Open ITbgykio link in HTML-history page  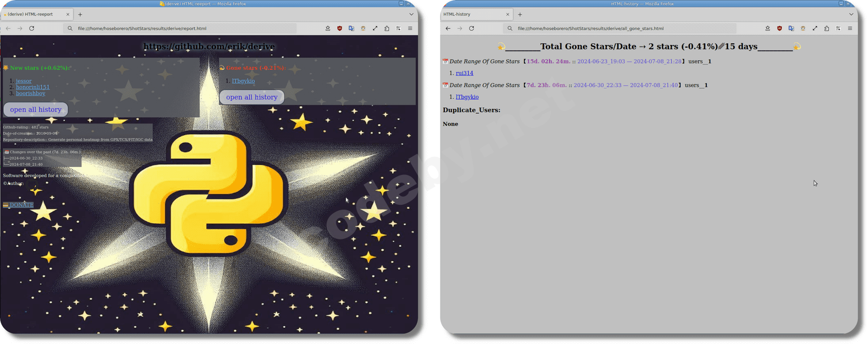tap(467, 97)
